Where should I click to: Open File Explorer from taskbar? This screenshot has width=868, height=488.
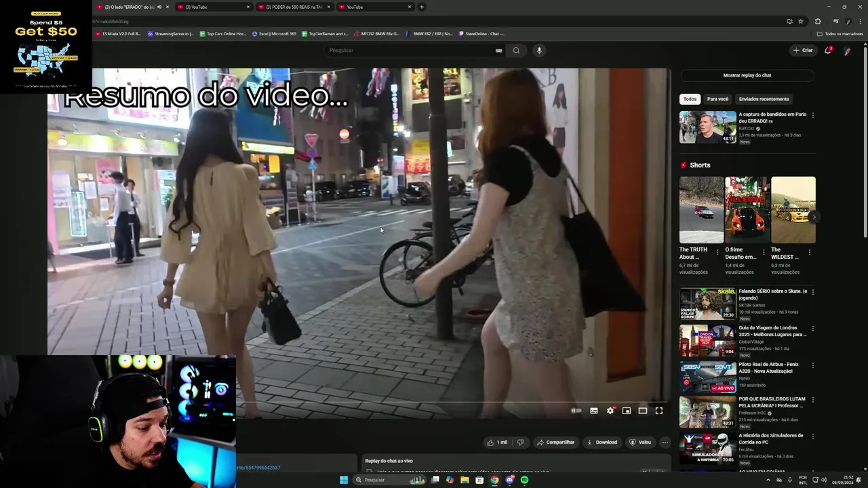click(x=465, y=480)
